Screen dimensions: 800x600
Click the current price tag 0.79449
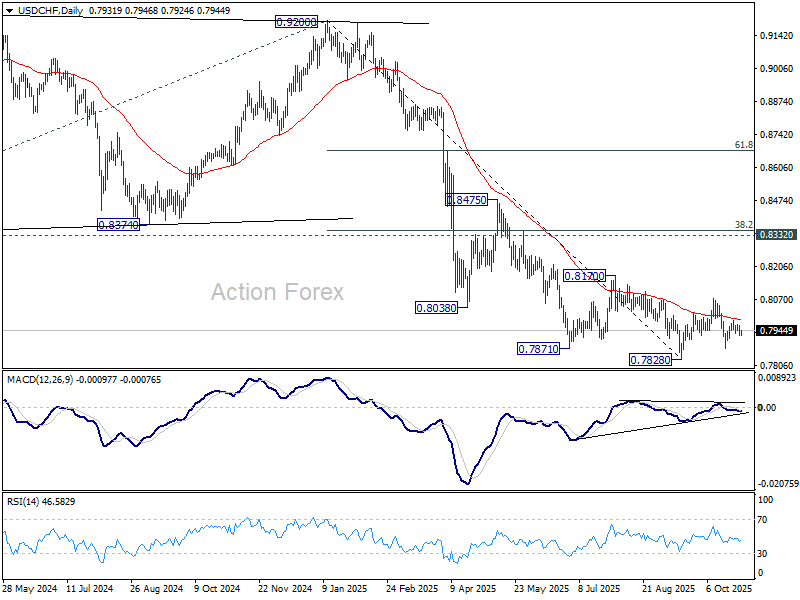tap(776, 331)
